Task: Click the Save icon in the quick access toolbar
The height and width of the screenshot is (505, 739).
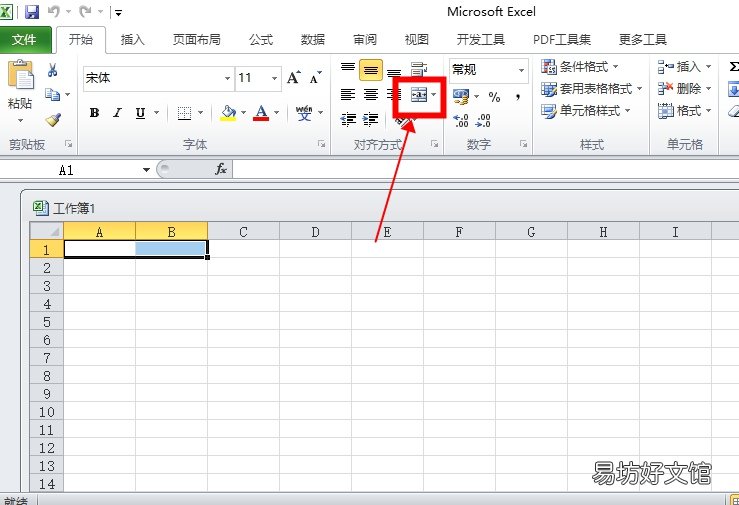Action: click(x=32, y=11)
